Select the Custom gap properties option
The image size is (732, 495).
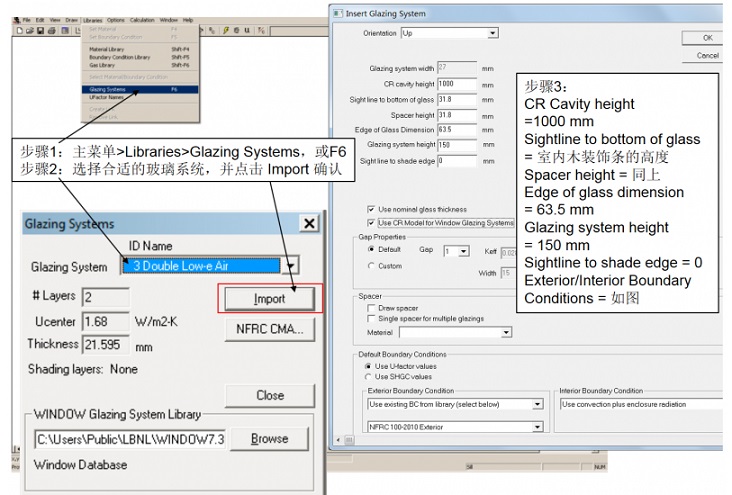[x=372, y=266]
